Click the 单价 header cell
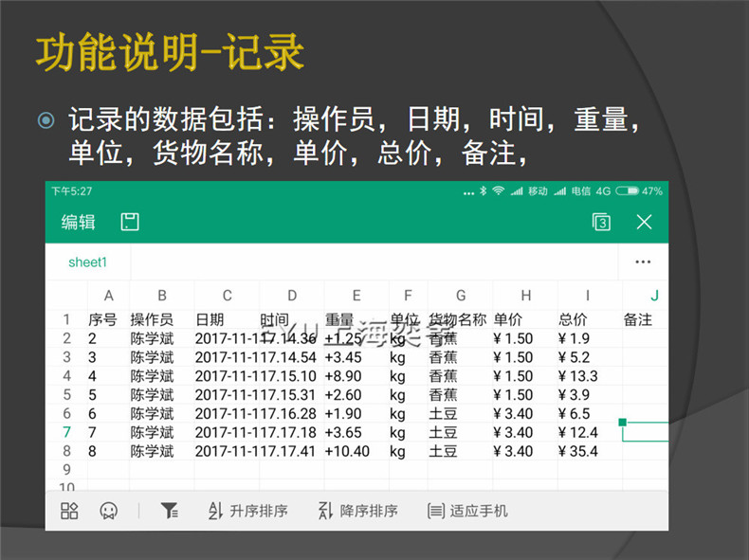 click(525, 319)
